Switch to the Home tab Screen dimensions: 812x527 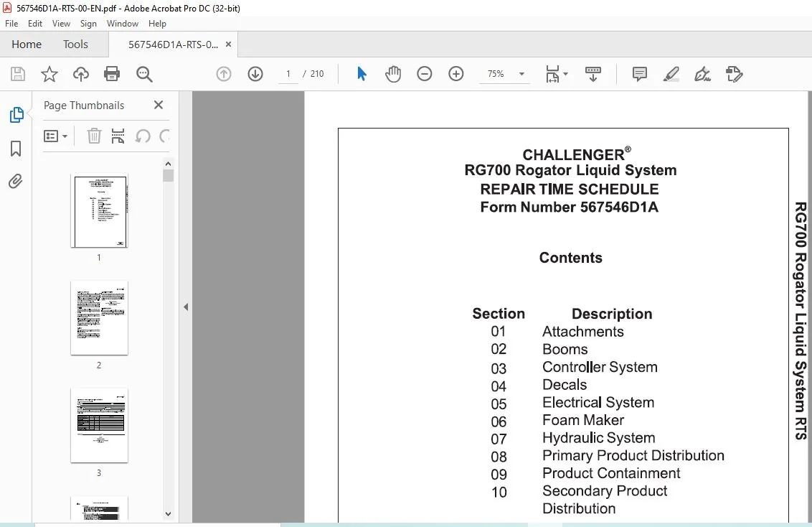tap(27, 44)
